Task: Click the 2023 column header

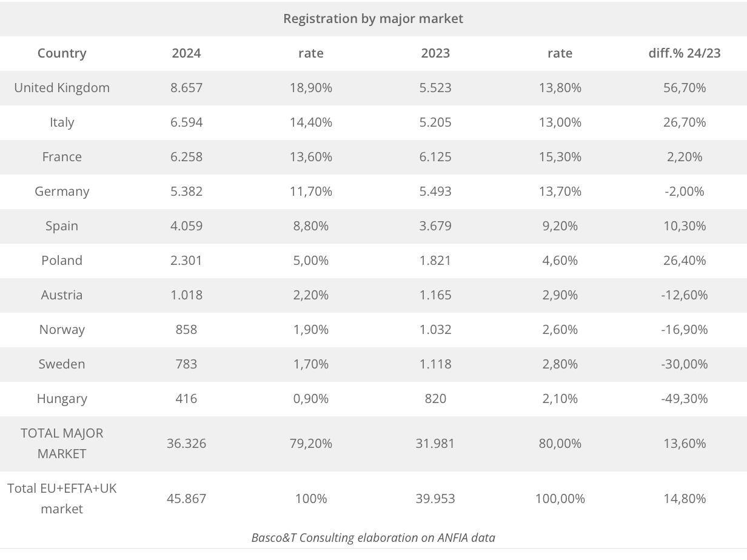Action: tap(435, 53)
